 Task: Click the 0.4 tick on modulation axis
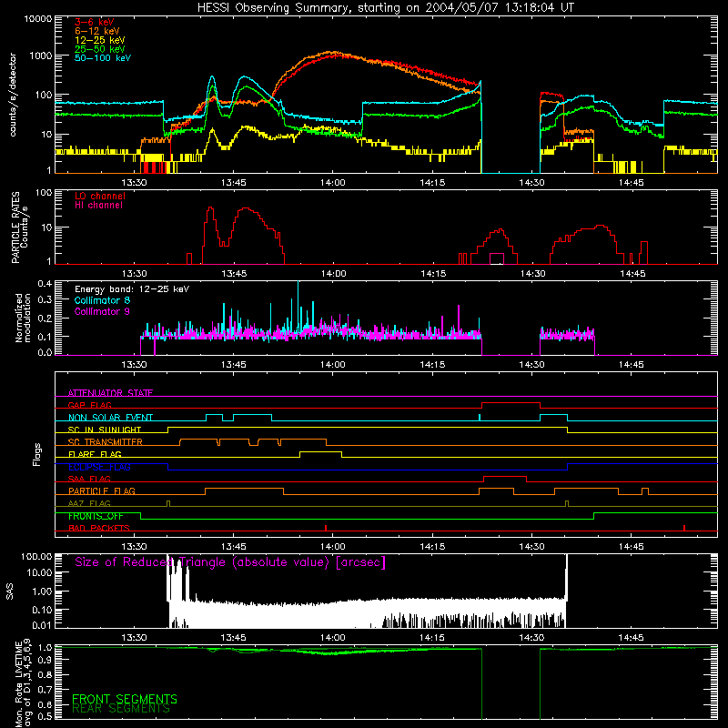point(45,284)
